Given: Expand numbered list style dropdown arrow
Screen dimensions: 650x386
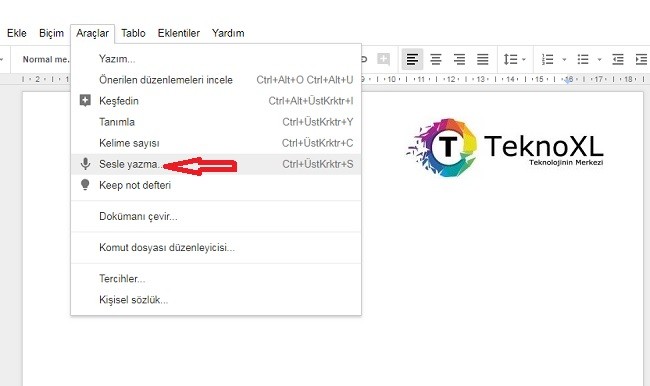Looking at the screenshot, I should click(564, 60).
